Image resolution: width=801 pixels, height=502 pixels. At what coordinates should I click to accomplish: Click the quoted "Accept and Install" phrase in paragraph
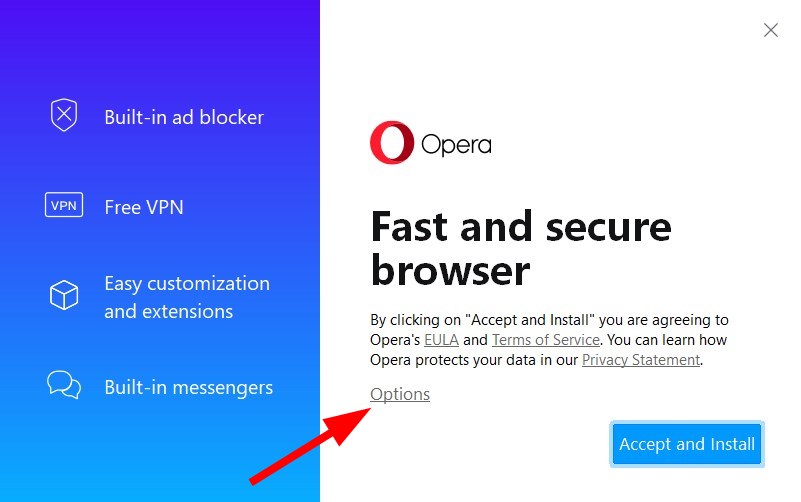coord(530,320)
